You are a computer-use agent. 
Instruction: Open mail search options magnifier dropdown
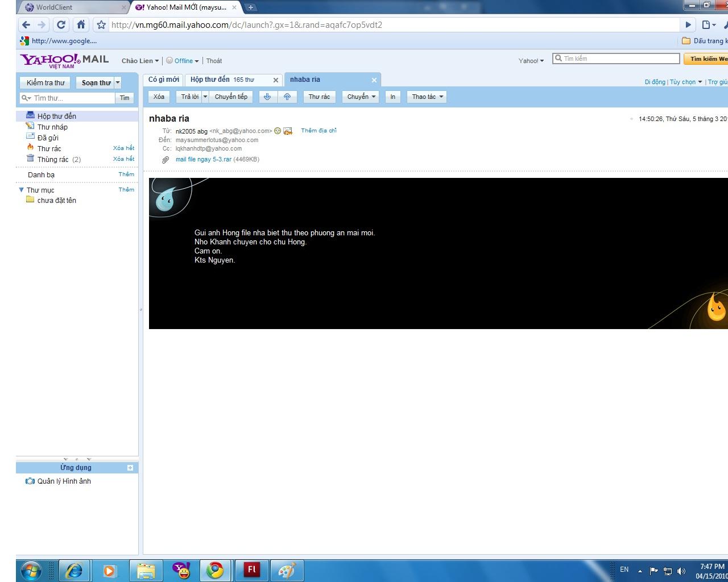click(26, 98)
